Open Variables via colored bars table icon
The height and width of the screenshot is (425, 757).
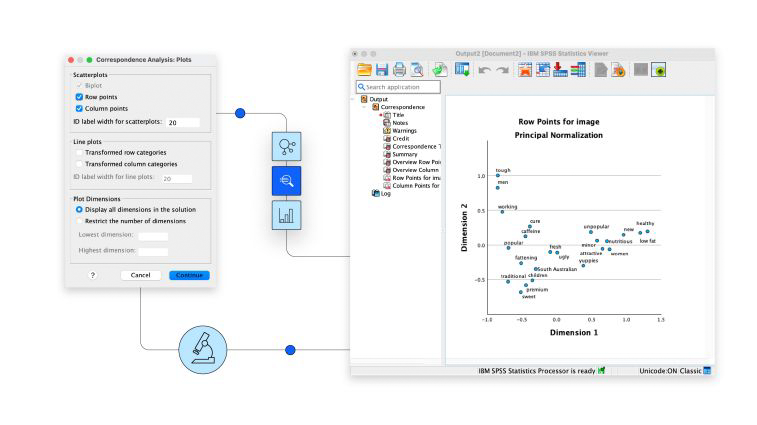(578, 70)
